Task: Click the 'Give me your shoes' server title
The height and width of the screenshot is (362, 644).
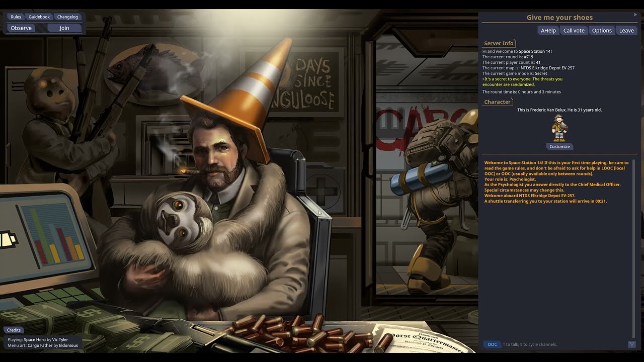Action: click(559, 18)
